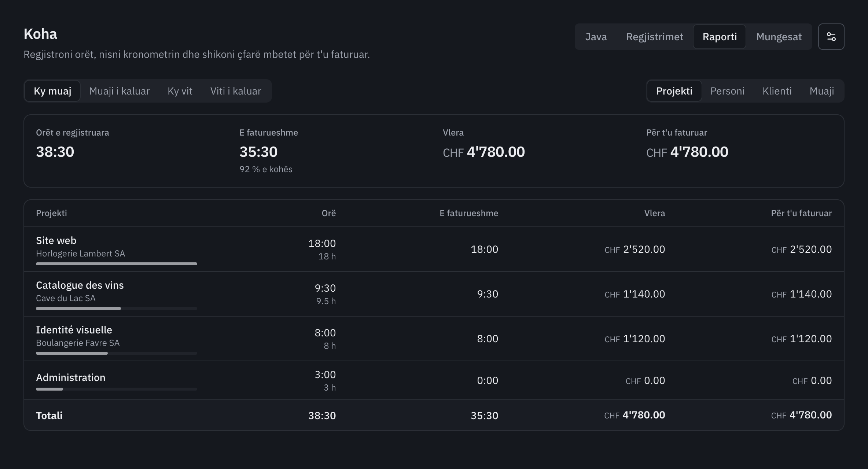
Task: Click the Site web progress bar
Action: click(x=117, y=264)
